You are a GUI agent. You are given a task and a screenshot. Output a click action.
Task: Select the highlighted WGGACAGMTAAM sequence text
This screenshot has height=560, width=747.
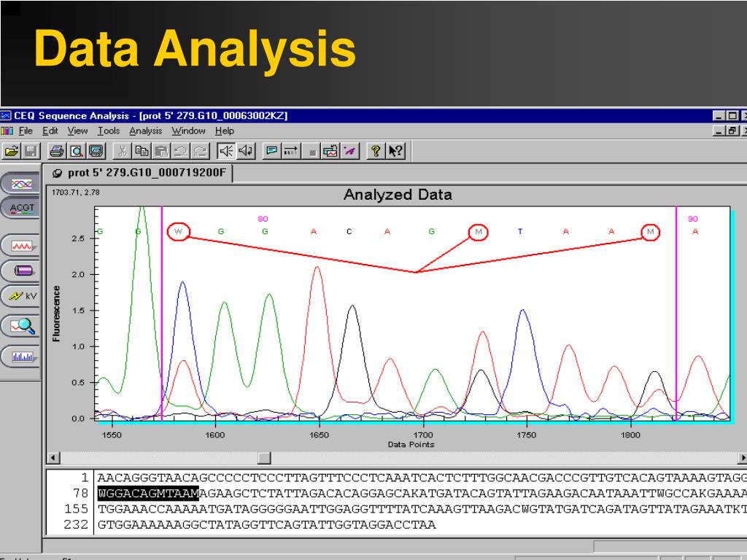148,494
